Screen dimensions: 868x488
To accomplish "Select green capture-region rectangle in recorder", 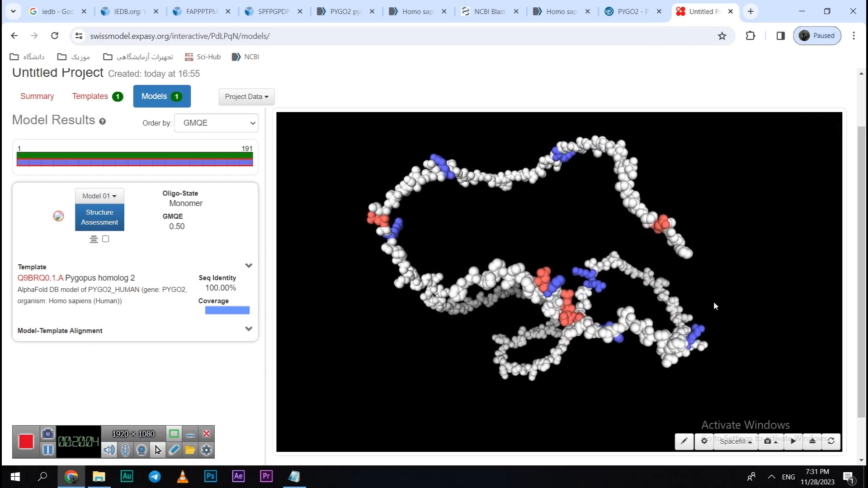I will [x=174, y=434].
